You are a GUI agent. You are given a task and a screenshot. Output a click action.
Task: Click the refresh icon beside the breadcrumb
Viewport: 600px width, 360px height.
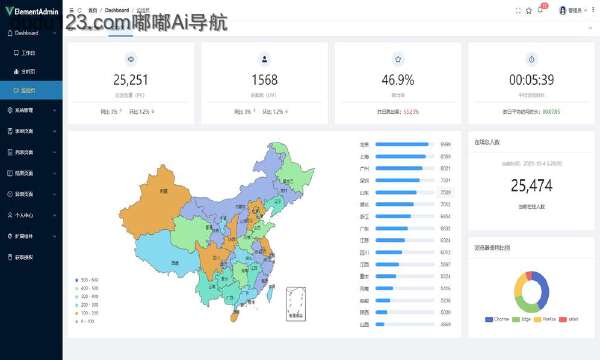[80, 10]
